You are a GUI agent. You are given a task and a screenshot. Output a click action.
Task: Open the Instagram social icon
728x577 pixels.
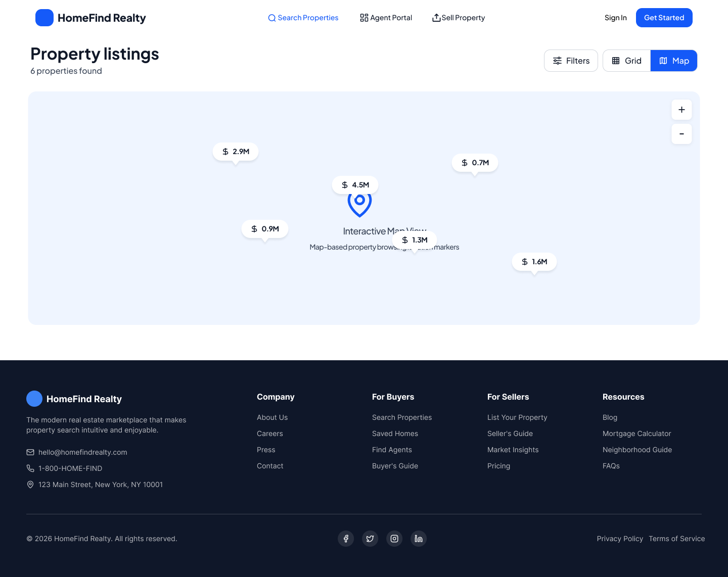(394, 539)
